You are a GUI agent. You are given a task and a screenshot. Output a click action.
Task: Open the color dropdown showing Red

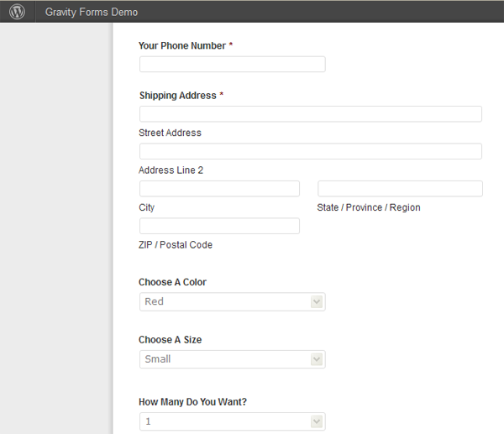232,301
